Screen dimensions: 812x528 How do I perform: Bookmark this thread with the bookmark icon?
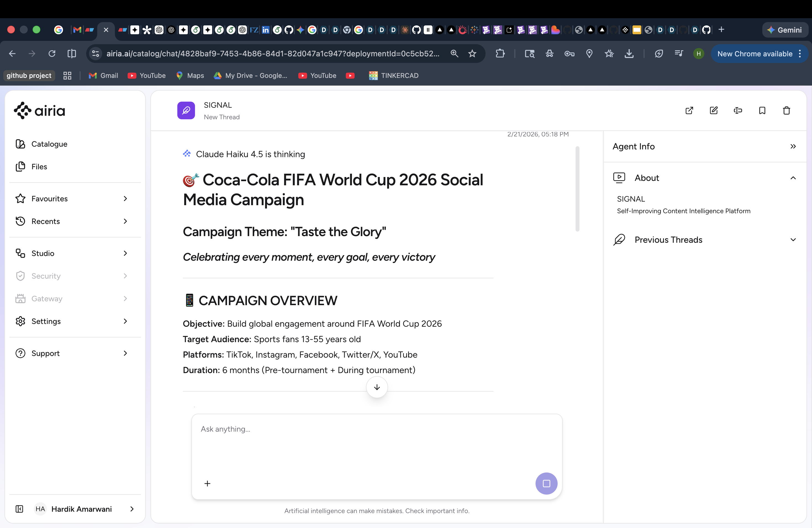[x=762, y=110]
